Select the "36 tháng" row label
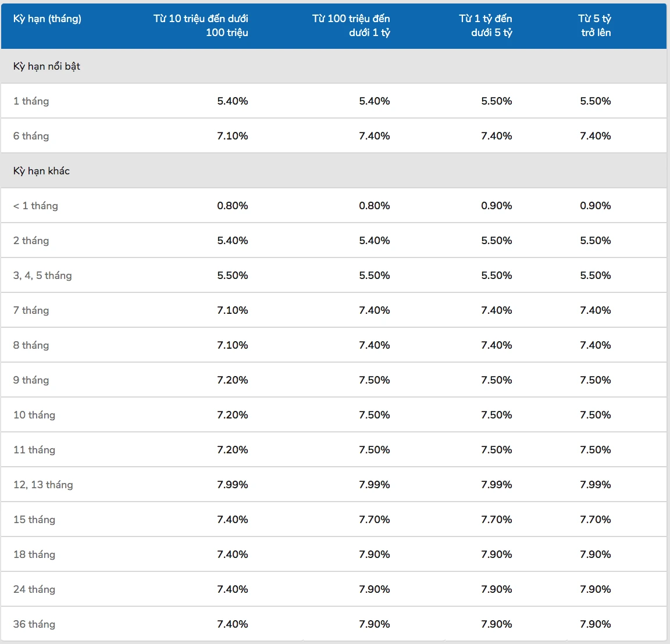 [34, 624]
